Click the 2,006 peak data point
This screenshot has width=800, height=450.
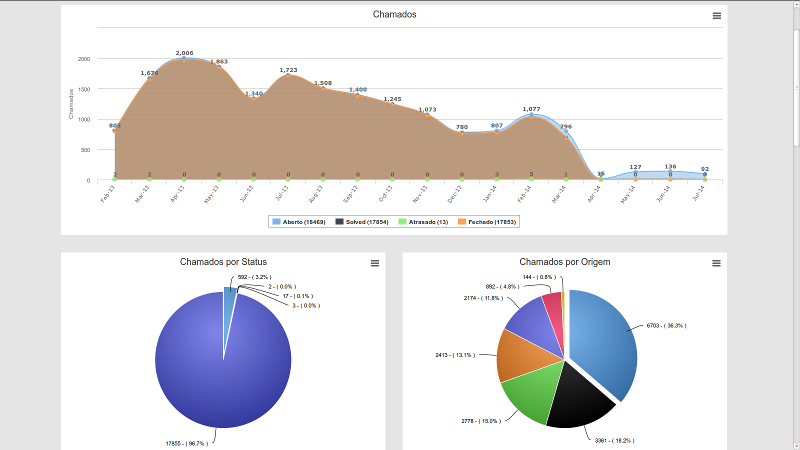click(184, 58)
